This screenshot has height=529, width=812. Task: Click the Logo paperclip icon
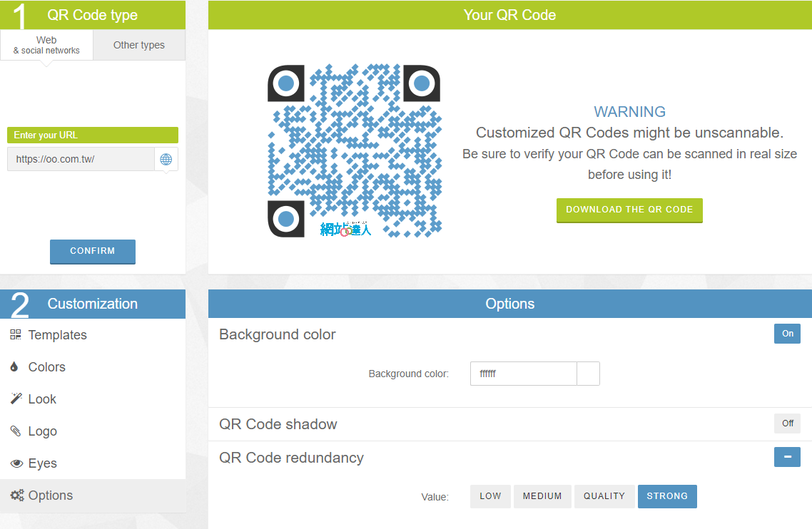click(16, 431)
